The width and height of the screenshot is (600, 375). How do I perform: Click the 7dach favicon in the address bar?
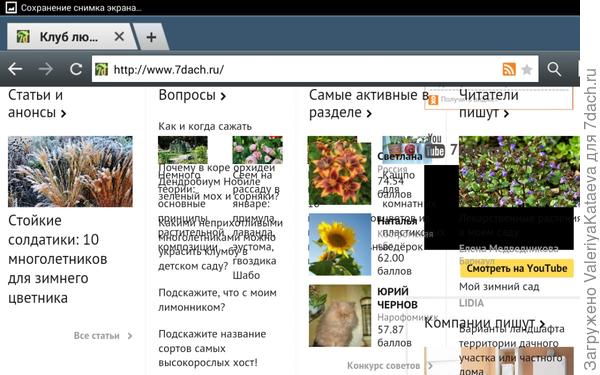pos(101,69)
